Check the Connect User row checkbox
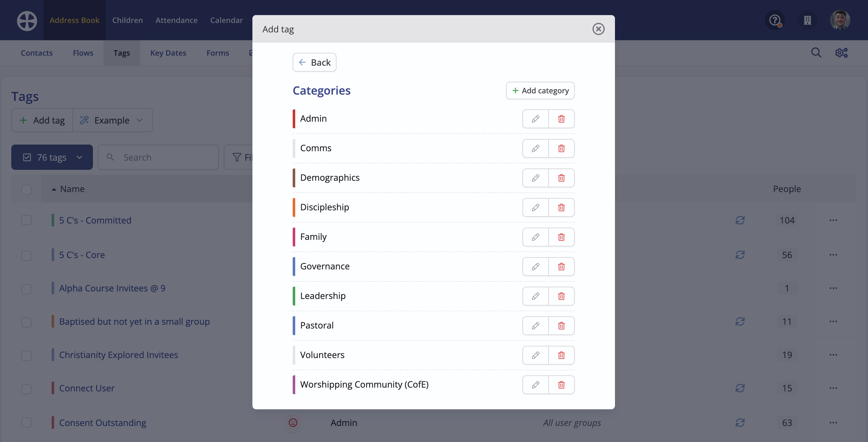868x442 pixels. (26, 389)
